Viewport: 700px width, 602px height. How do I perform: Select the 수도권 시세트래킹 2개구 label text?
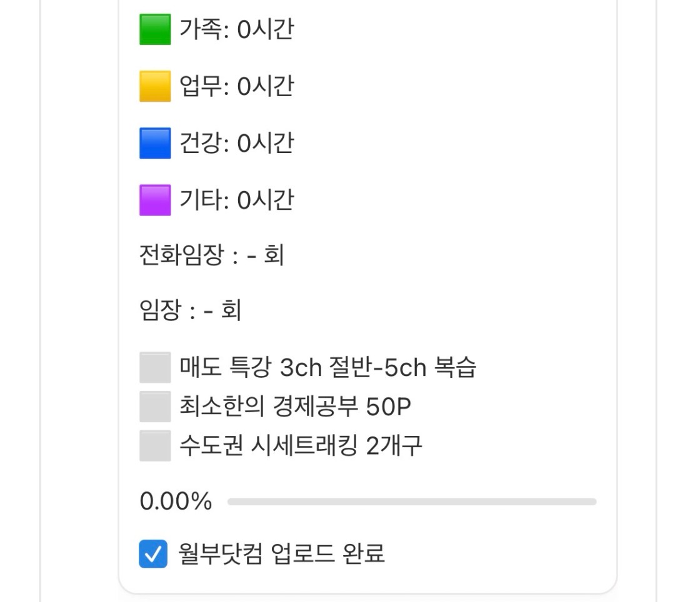click(301, 445)
